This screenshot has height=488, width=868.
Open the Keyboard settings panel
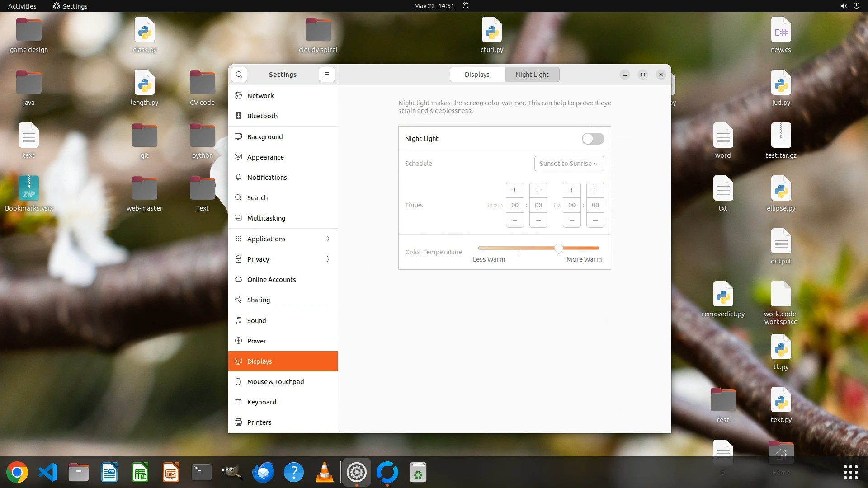tap(261, 402)
